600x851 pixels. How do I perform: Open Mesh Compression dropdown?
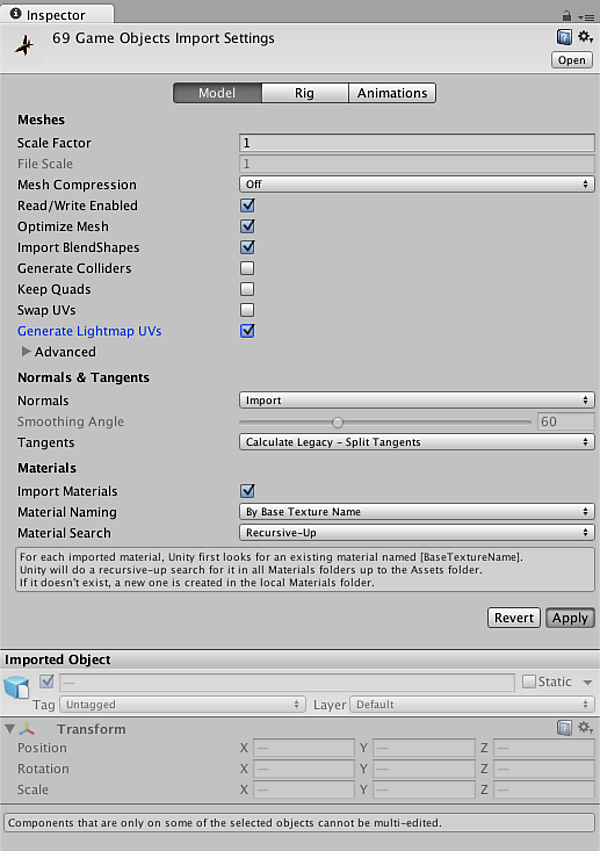[417, 184]
